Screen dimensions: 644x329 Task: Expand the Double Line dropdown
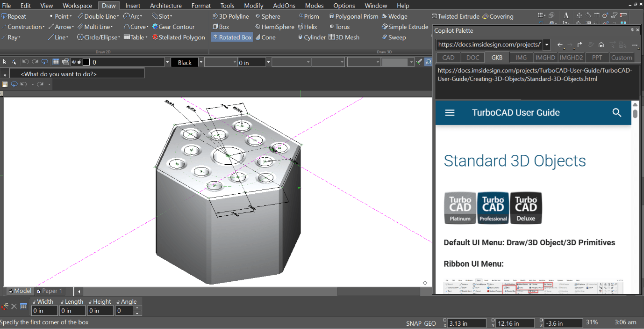[118, 16]
